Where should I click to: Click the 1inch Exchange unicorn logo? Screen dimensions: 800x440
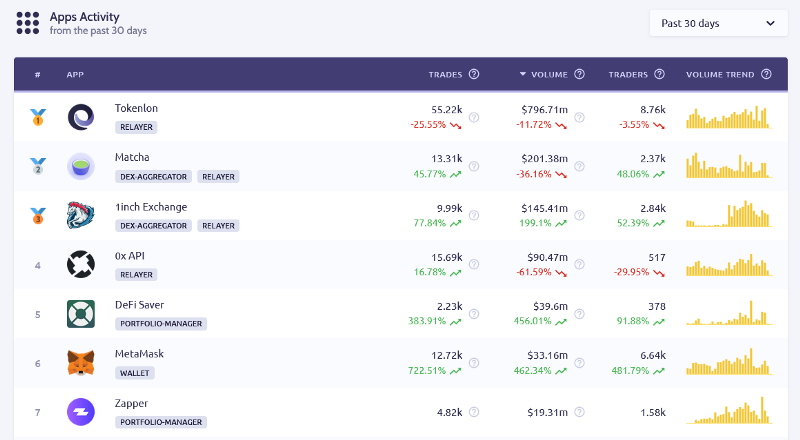[x=81, y=215]
